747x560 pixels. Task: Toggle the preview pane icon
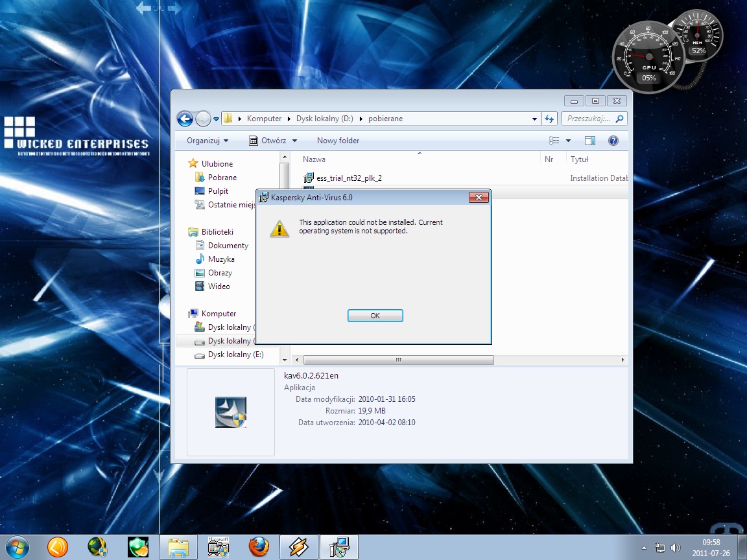click(590, 141)
